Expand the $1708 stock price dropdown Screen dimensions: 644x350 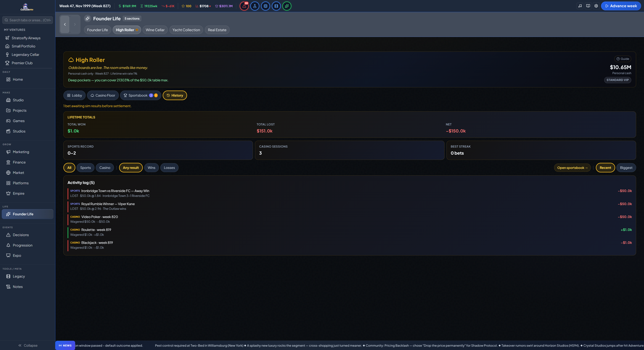[x=203, y=6]
